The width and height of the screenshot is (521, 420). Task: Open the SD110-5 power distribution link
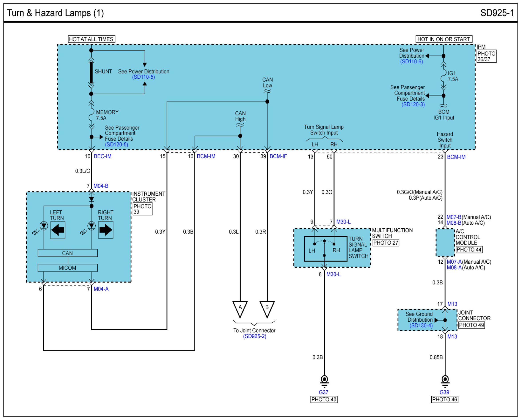[x=143, y=77]
